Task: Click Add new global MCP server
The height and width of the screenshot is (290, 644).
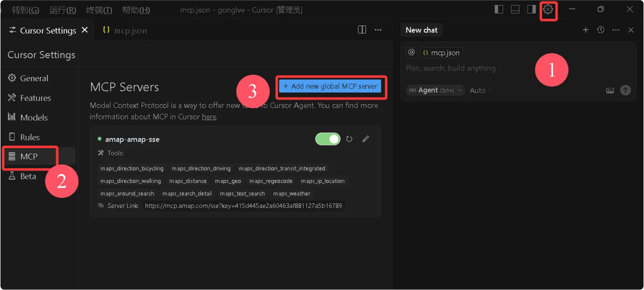Action: pos(330,86)
